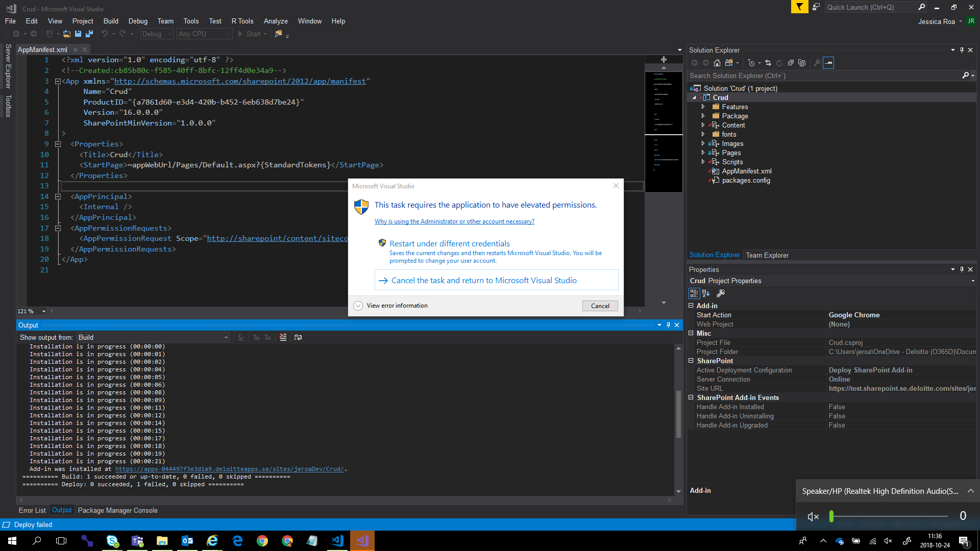The image size is (980, 551).
Task: Expand View error information in the dialog
Action: (x=358, y=306)
